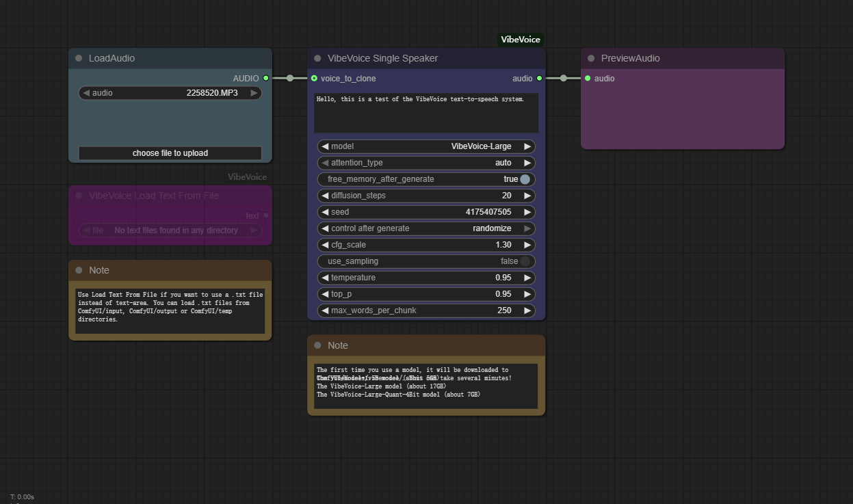Click the left Note text about Load Text From File
Screen dimensions: 853x504
click(x=170, y=311)
